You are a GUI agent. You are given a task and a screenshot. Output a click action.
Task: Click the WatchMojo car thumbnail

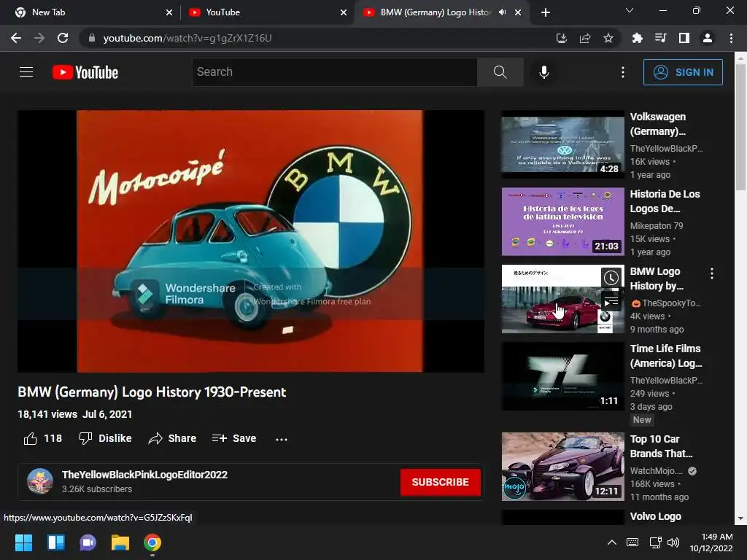coord(562,467)
